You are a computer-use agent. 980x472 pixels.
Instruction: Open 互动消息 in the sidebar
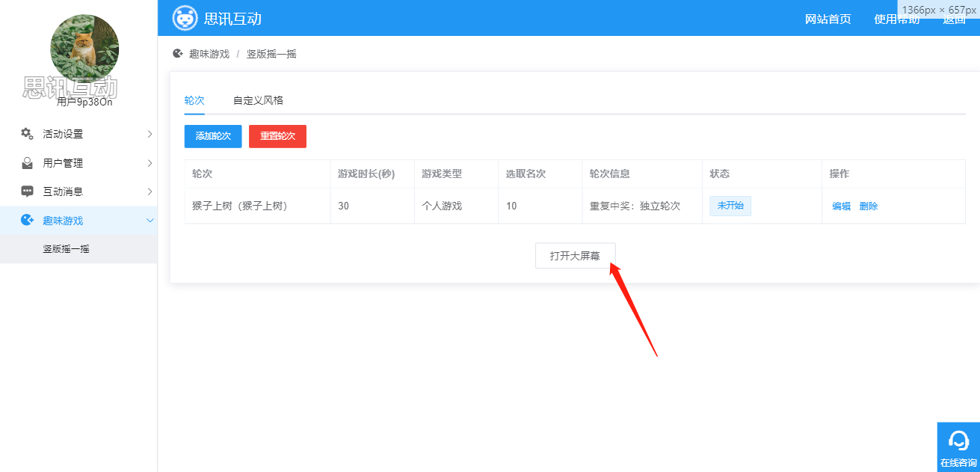[x=78, y=191]
